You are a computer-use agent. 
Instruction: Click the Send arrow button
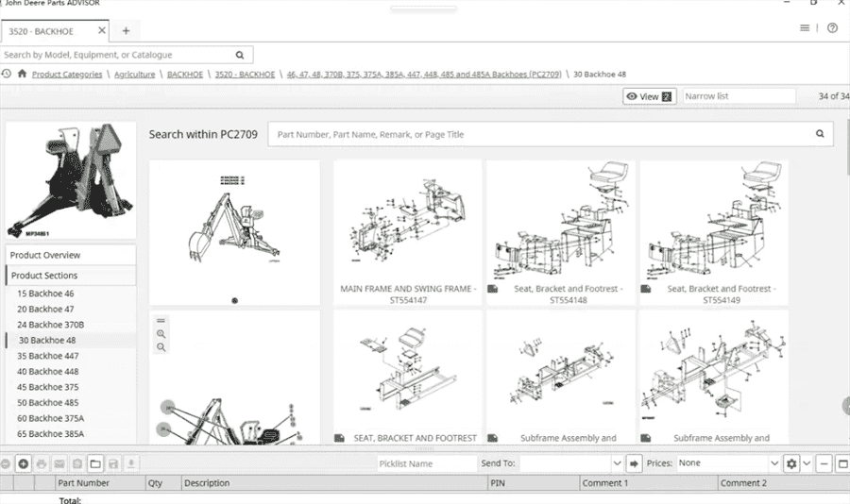pos(634,463)
